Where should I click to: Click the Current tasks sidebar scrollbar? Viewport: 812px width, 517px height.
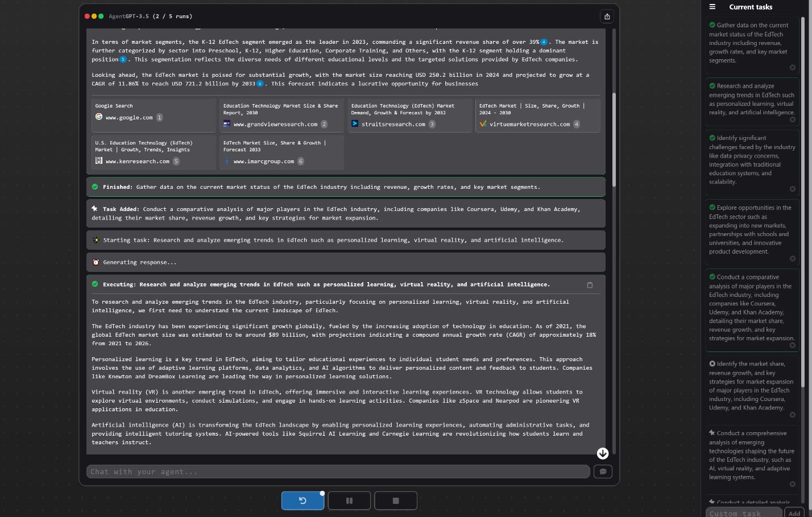(803, 202)
